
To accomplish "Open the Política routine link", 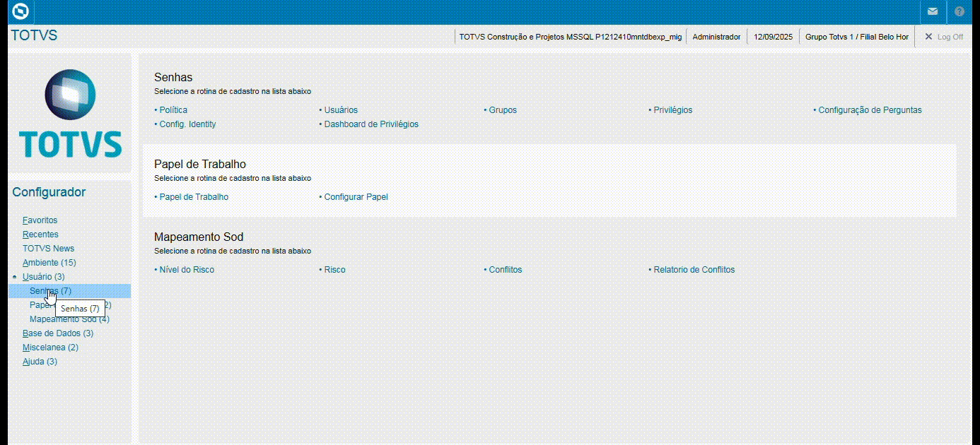I will (173, 110).
